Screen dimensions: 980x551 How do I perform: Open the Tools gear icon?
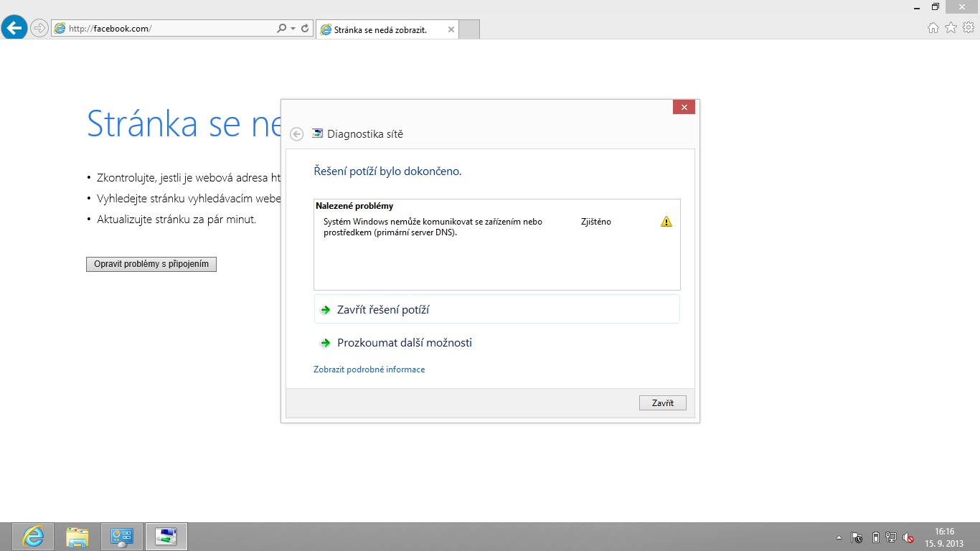pyautogui.click(x=968, y=28)
